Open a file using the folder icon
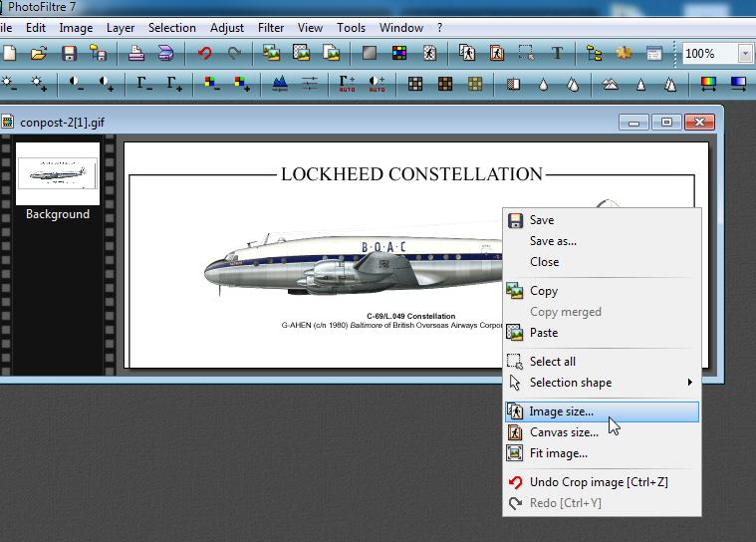Viewport: 756px width, 542px height. (39, 53)
